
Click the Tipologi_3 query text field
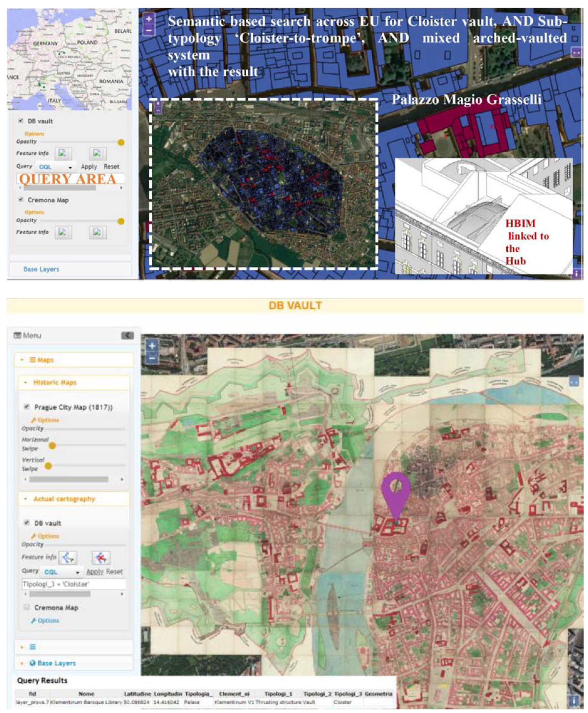(x=74, y=584)
